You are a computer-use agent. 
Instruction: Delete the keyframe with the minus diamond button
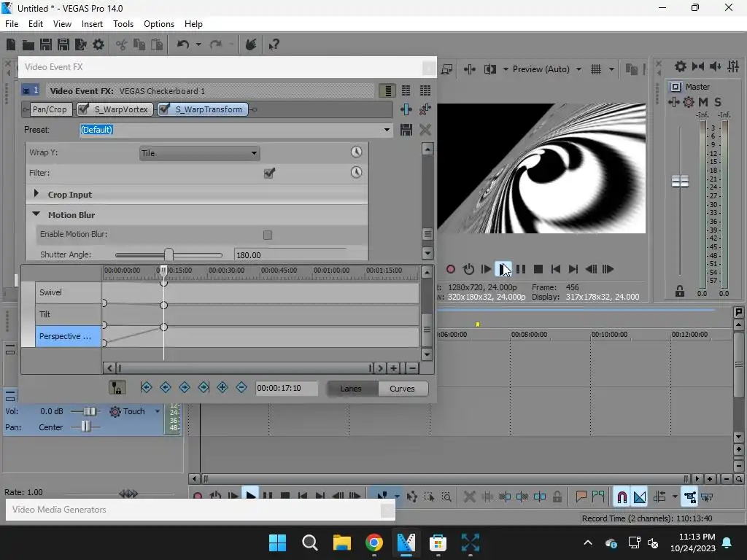coord(241,388)
